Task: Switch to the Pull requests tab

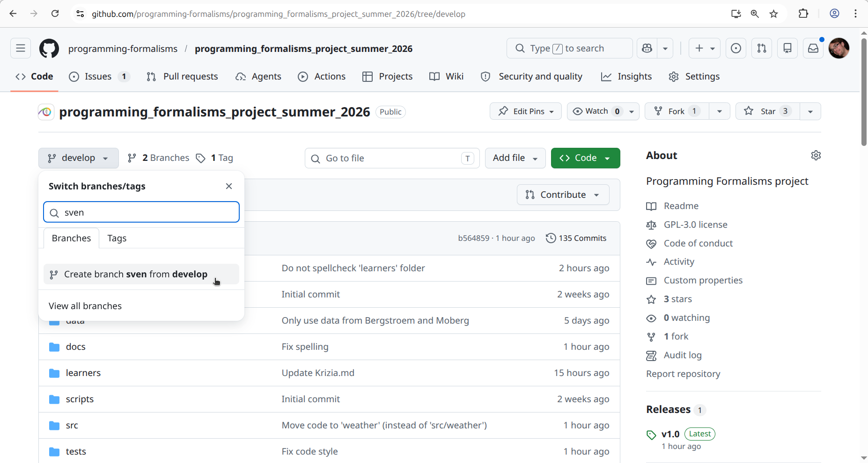Action: [182, 76]
